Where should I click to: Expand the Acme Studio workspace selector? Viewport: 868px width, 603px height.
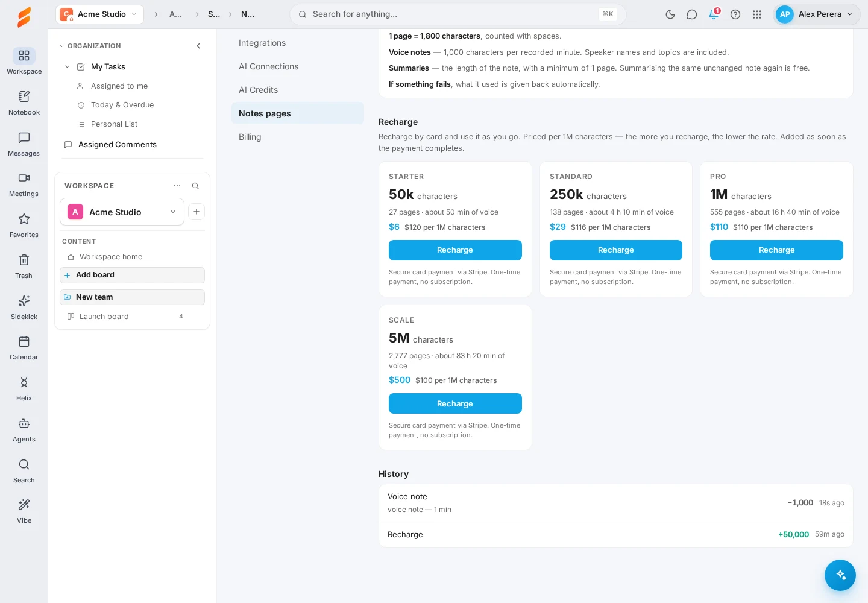click(122, 212)
